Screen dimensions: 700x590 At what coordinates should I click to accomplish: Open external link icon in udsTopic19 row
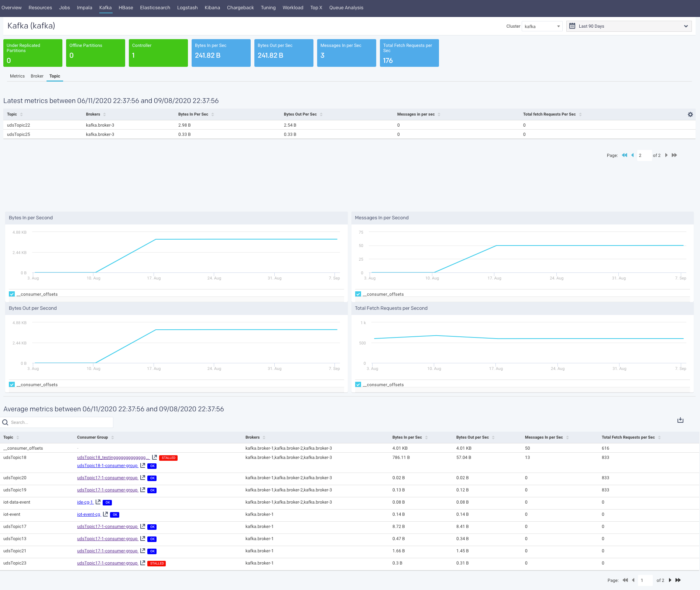pos(143,490)
